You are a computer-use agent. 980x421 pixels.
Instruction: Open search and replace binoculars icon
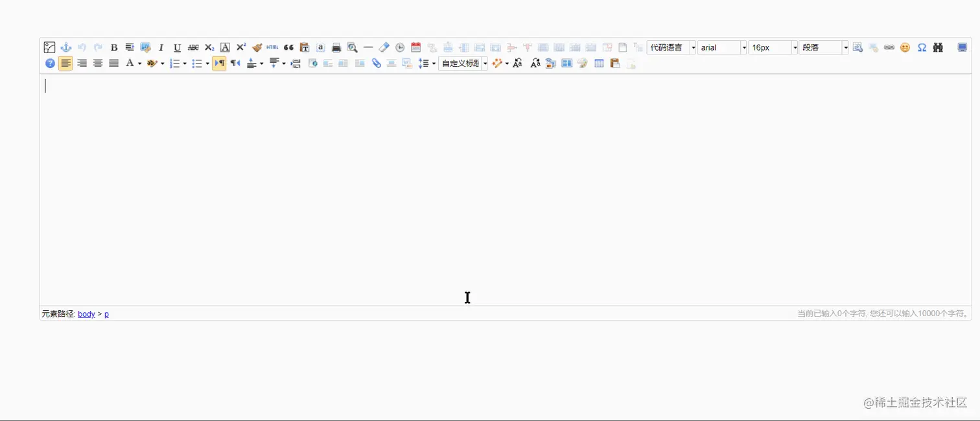coord(938,47)
